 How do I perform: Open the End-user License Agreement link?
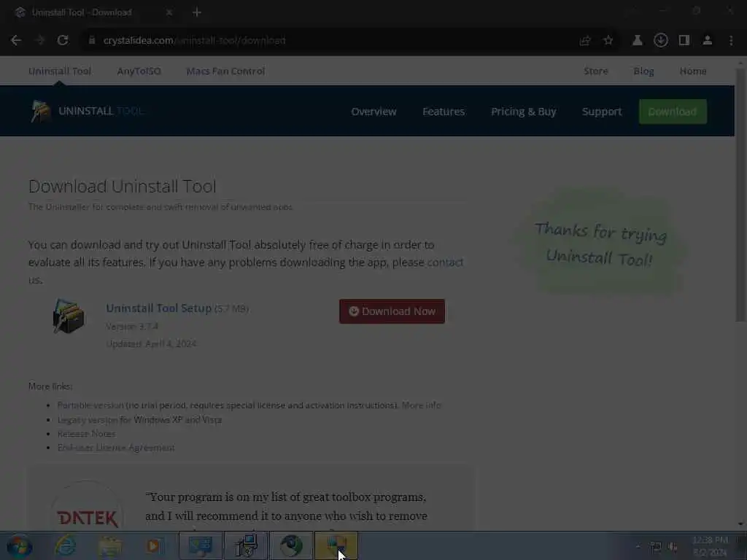pyautogui.click(x=116, y=448)
